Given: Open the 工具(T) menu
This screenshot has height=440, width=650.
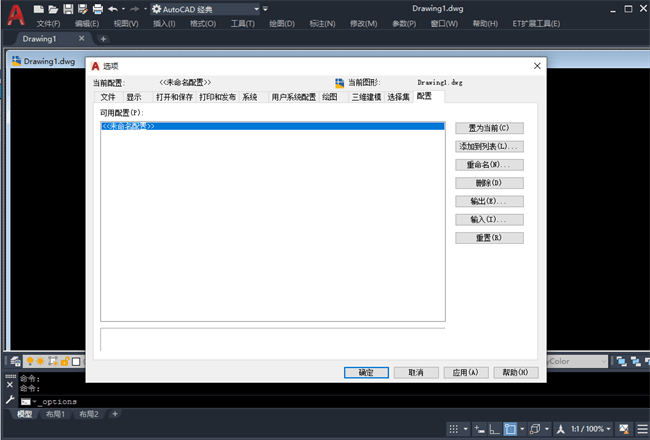Looking at the screenshot, I should click(x=243, y=24).
